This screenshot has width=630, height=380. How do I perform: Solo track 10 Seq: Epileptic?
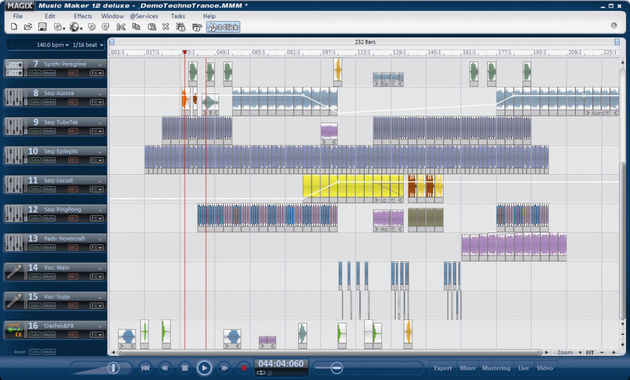pyautogui.click(x=35, y=160)
